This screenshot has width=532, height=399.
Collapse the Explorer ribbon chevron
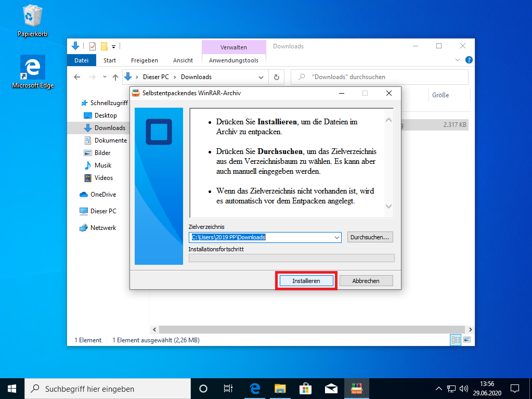pos(457,60)
